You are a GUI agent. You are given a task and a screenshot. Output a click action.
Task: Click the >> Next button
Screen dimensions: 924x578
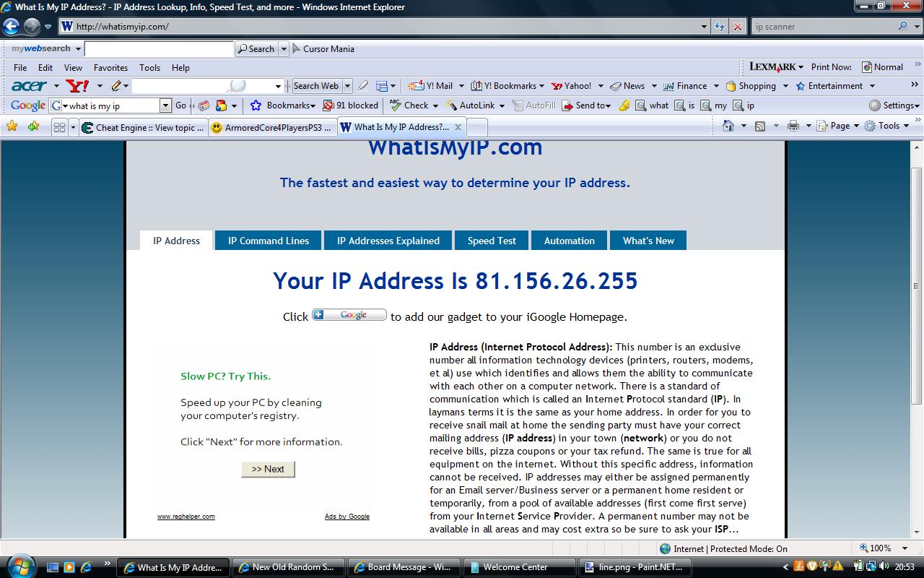pos(268,469)
